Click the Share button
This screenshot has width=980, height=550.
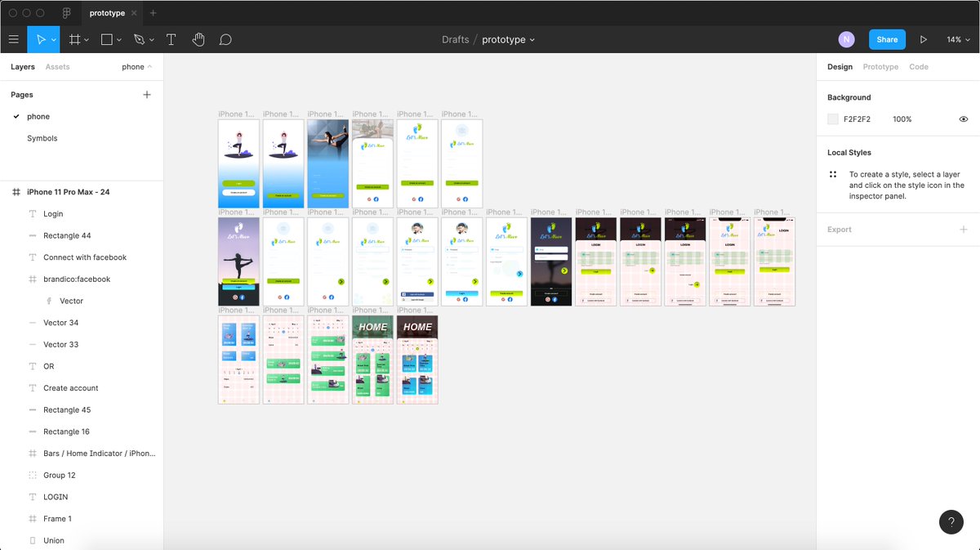[887, 39]
